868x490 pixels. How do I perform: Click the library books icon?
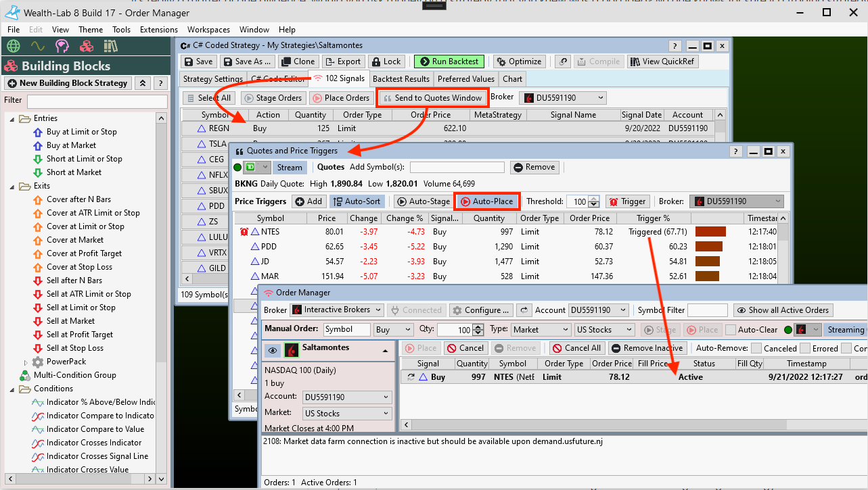click(x=110, y=47)
